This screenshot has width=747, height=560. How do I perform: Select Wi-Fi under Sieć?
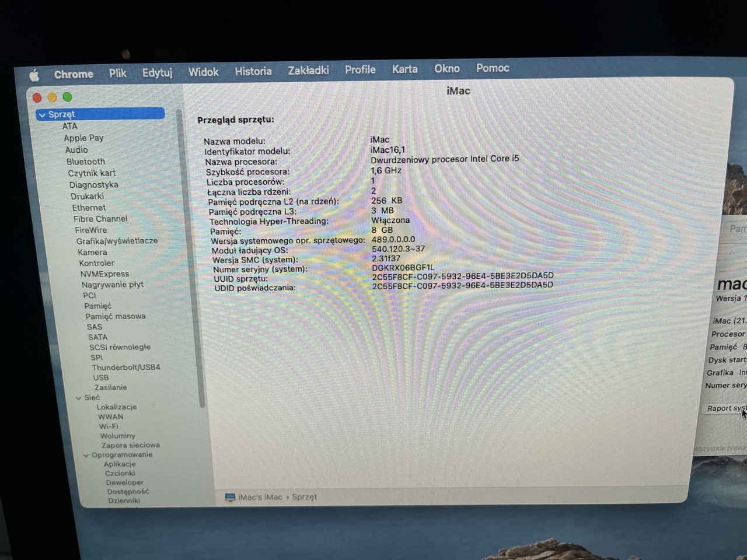click(109, 426)
